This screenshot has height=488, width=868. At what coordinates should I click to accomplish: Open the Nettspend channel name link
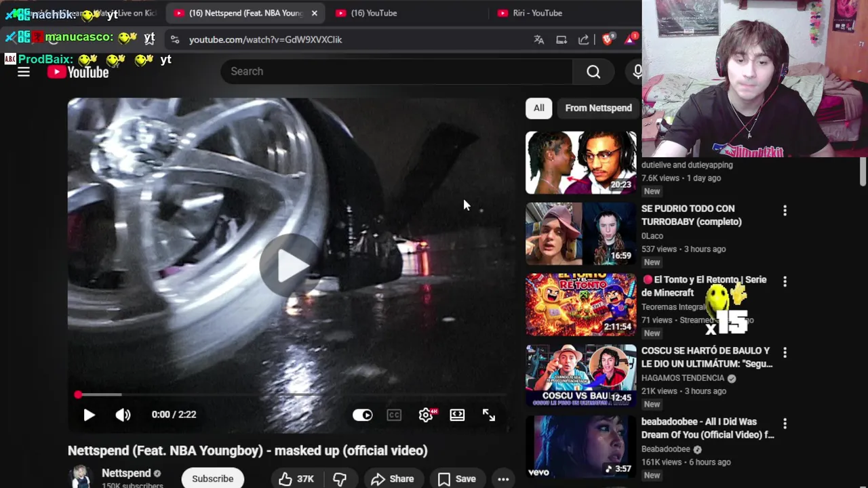pyautogui.click(x=126, y=473)
